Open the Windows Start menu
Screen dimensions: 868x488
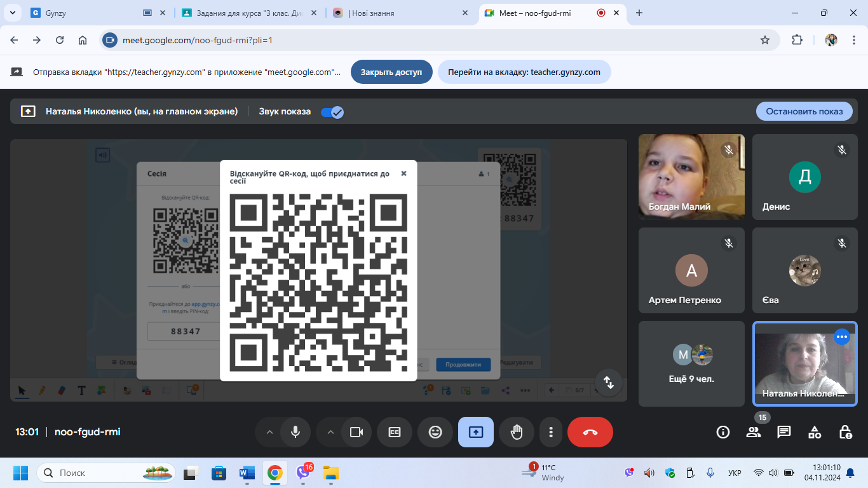tap(20, 473)
